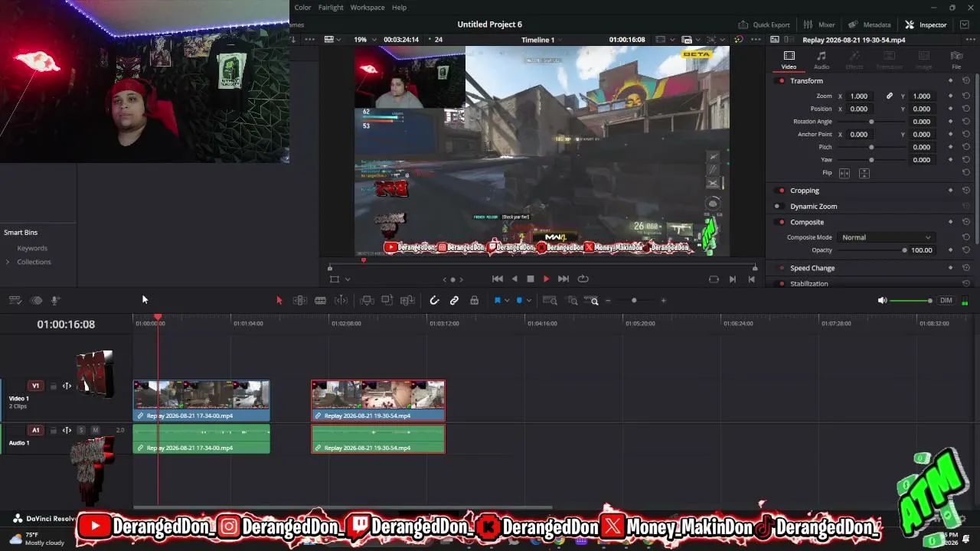Open the marker color dropdown arrow
The width and height of the screenshot is (980, 551).
pos(528,301)
